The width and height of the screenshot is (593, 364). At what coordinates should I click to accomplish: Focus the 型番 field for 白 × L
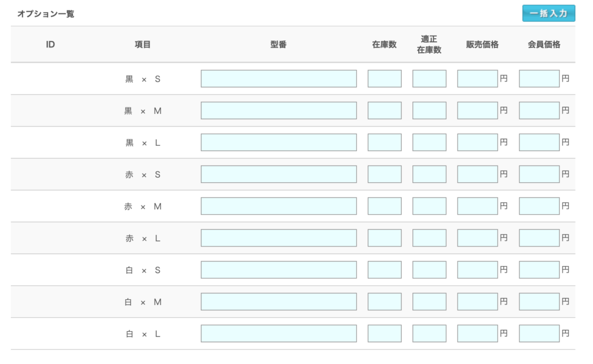click(x=279, y=333)
